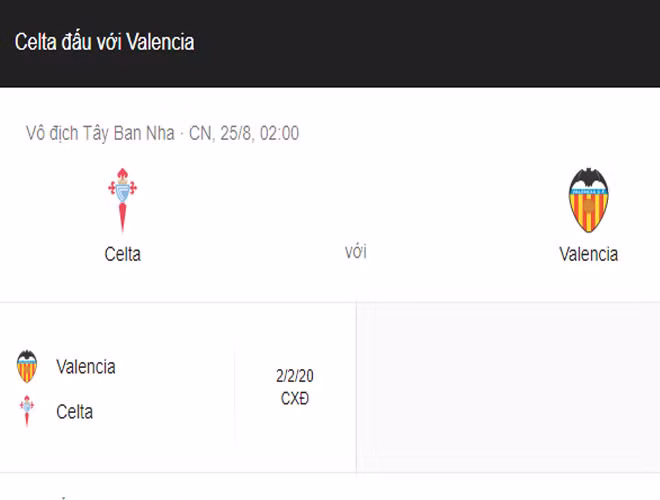Open Celta team name under large crest
Screen dimensions: 660x500
click(122, 254)
